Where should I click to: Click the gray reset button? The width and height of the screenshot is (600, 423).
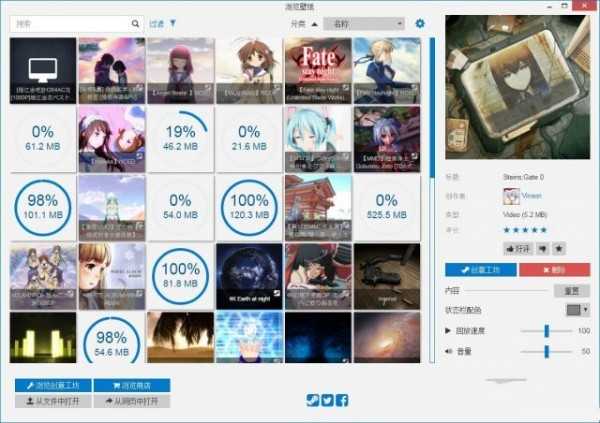click(x=572, y=291)
